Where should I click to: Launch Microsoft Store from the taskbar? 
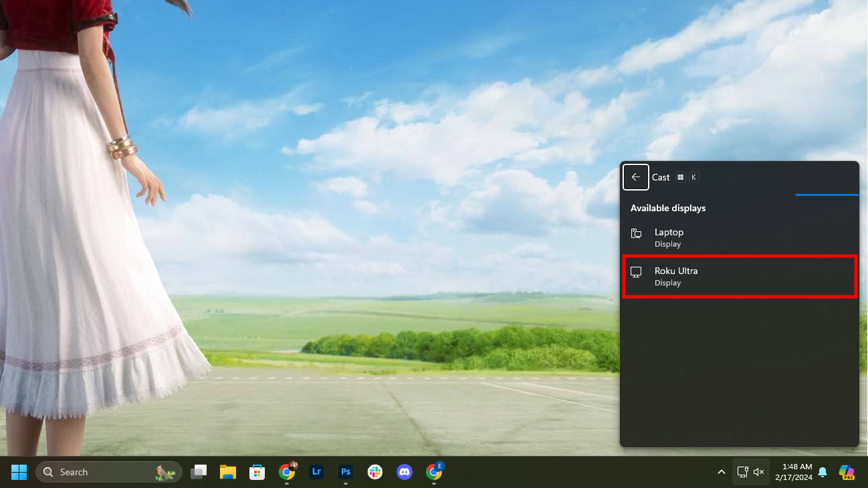257,472
